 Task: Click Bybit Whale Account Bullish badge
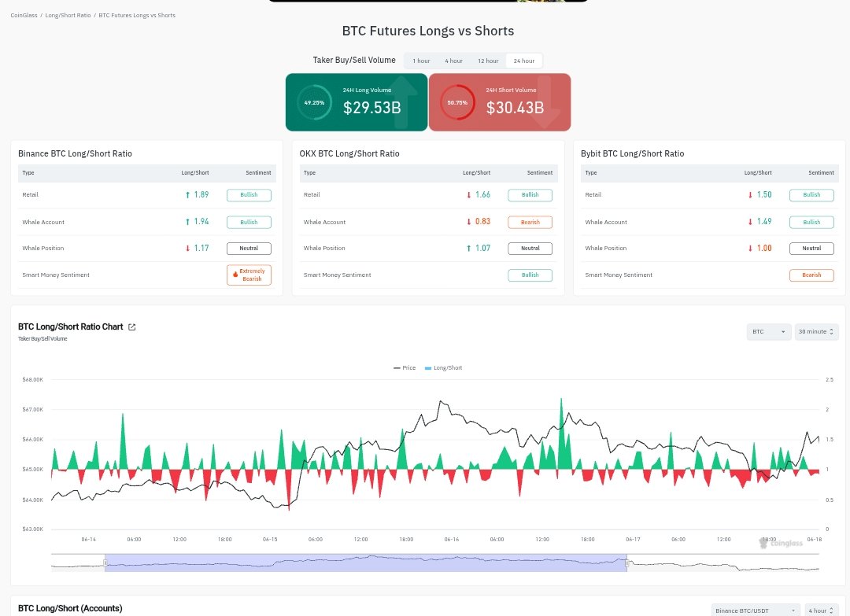(x=811, y=222)
